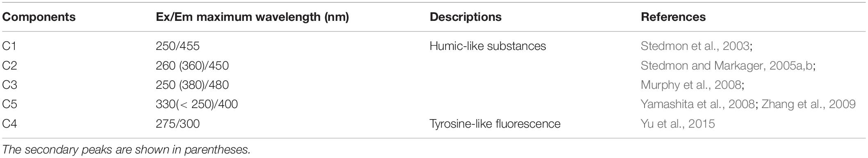Select the Components column header
The image size is (868, 158).
click(39, 17)
